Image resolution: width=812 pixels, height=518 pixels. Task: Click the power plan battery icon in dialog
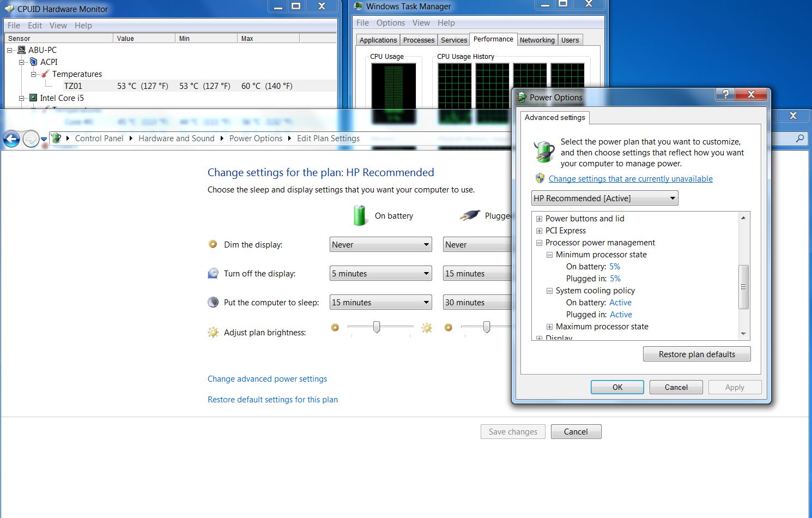click(544, 152)
